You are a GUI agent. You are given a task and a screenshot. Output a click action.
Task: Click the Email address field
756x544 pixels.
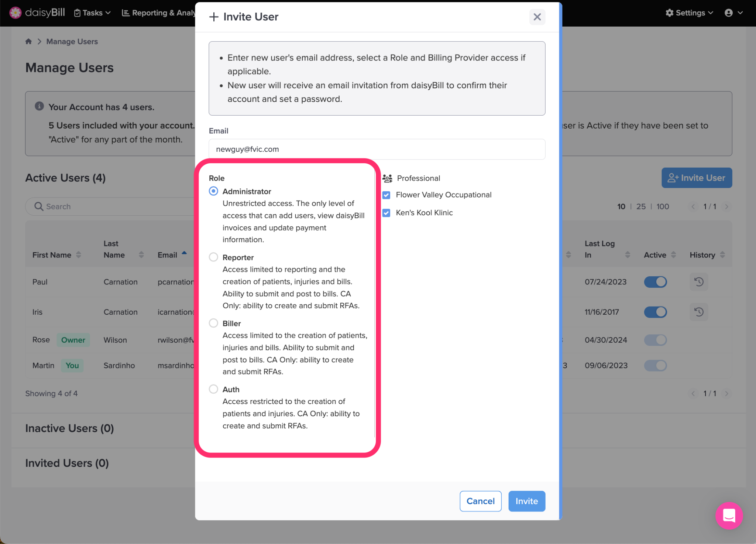tap(377, 149)
